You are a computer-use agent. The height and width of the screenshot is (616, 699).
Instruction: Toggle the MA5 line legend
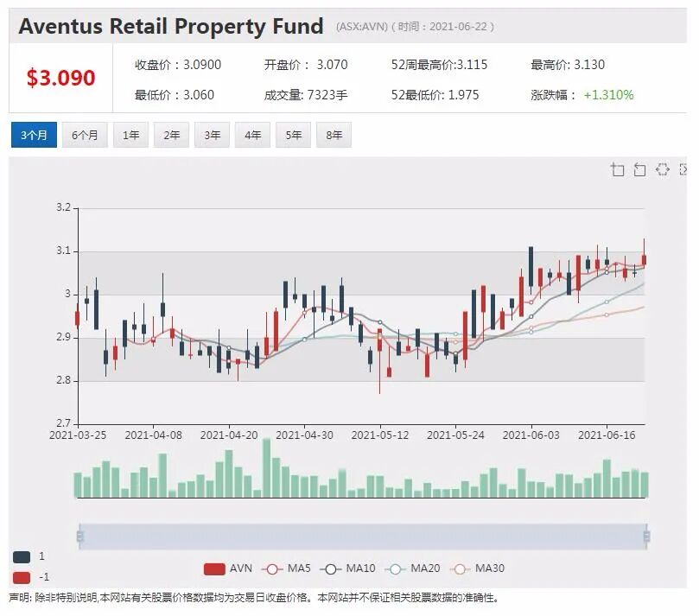click(286, 568)
